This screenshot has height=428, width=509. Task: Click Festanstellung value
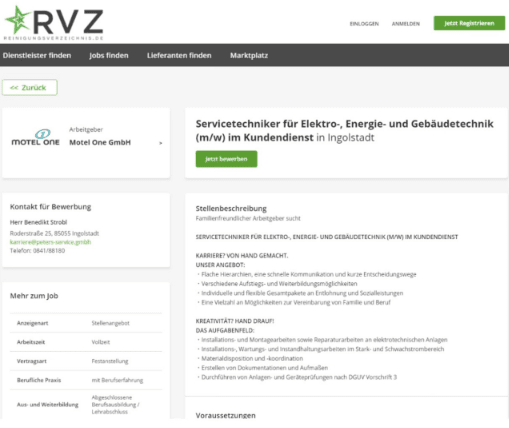pos(110,361)
